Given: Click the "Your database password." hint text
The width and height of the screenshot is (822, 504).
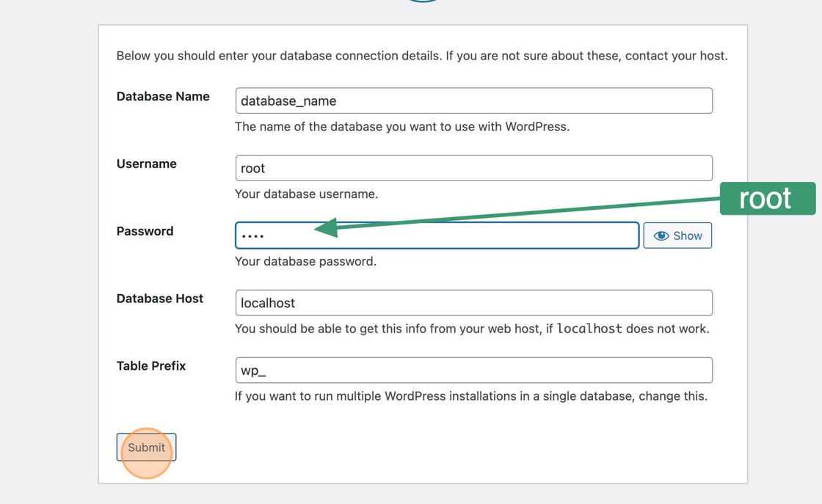Looking at the screenshot, I should 305,262.
